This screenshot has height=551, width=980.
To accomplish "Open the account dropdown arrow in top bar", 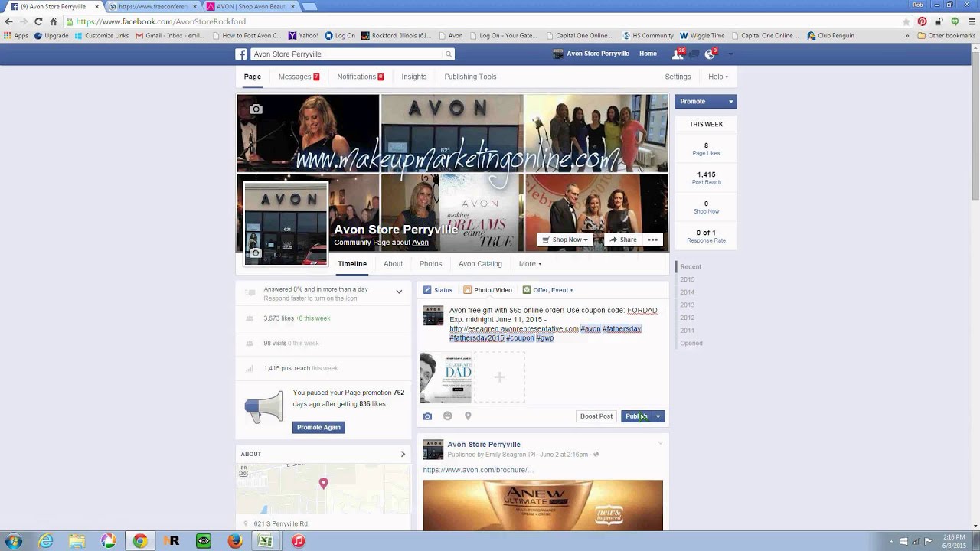I will pos(730,54).
